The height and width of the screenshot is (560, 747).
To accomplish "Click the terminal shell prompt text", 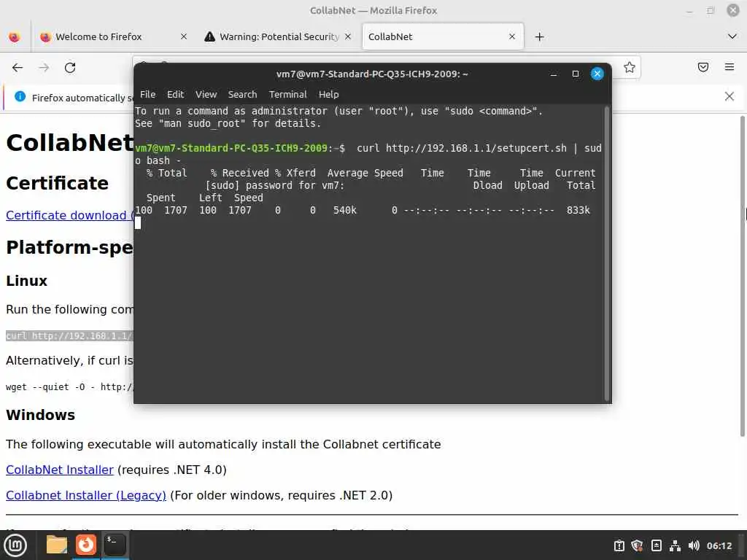I will pos(239,148).
